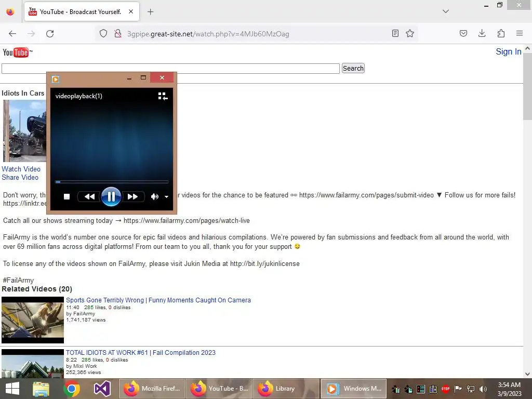Open the Action Center flag icon
532x399 pixels.
(458, 389)
